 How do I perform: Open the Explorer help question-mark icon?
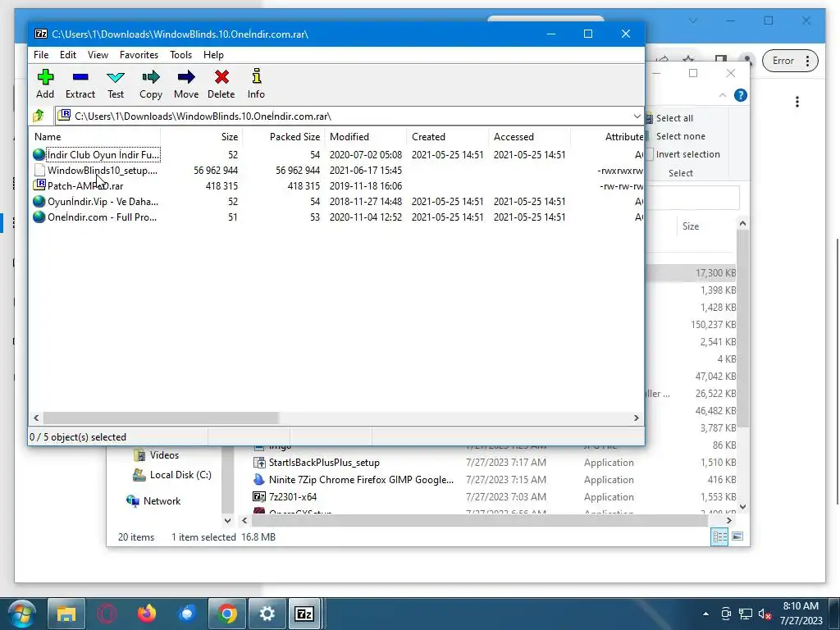[741, 95]
